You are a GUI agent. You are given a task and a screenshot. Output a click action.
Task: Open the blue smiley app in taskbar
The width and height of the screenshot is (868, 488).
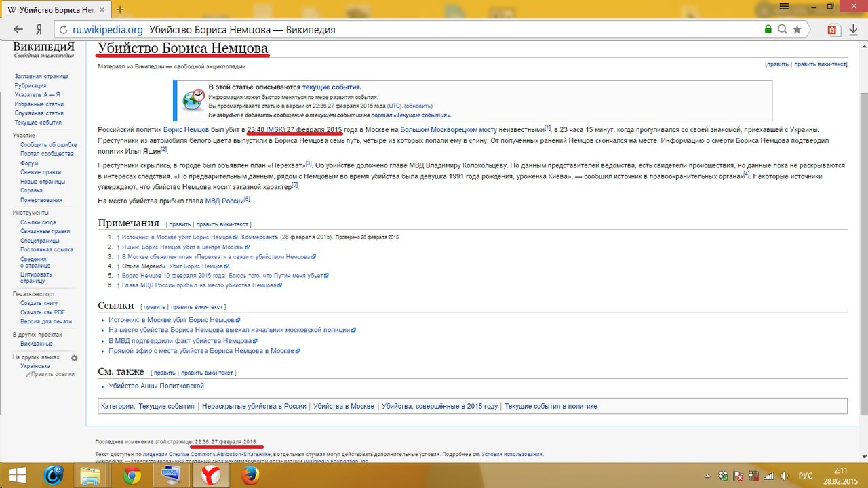[54, 476]
